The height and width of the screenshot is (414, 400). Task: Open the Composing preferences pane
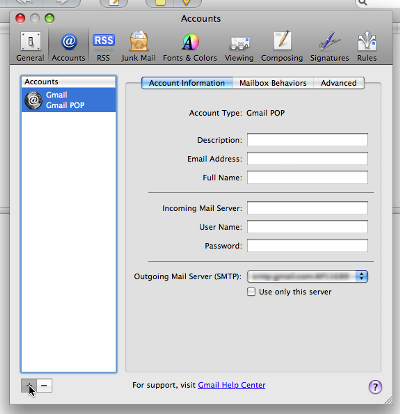[x=282, y=47]
